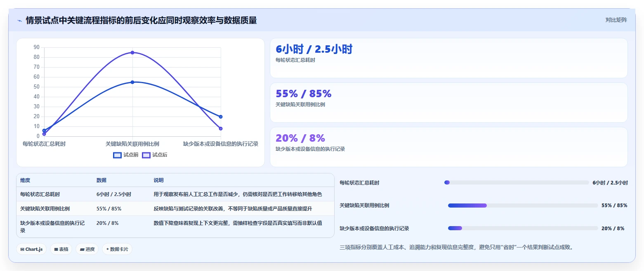The image size is (644, 271).
Task: Click chart x-axis label 每轮状态汇总耗时
Action: [44, 144]
